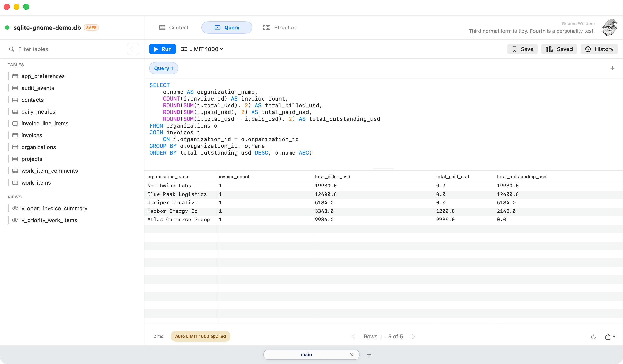The height and width of the screenshot is (364, 623).
Task: Open the v_open_invoice_summary view
Action: (54, 208)
